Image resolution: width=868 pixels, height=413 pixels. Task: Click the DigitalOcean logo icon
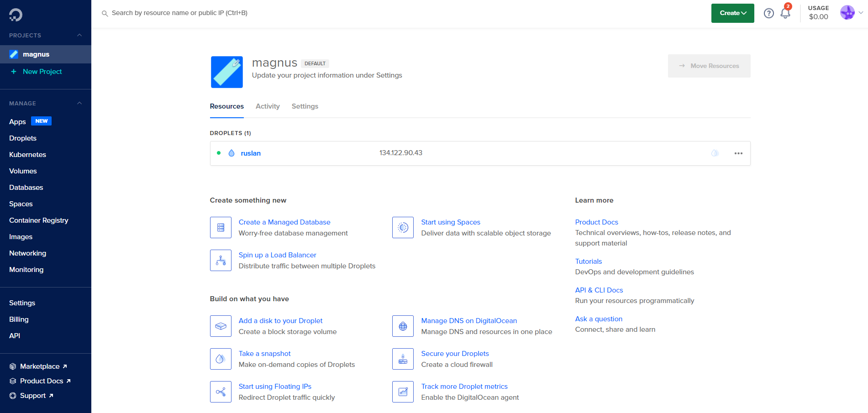[x=16, y=15]
